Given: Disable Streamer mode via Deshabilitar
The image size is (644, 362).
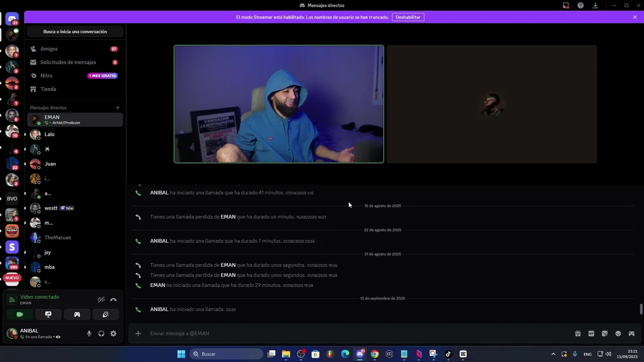Looking at the screenshot, I should pos(408,17).
